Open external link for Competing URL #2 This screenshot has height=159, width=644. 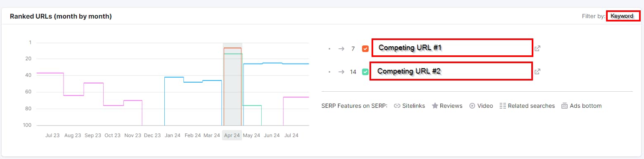coord(537,71)
